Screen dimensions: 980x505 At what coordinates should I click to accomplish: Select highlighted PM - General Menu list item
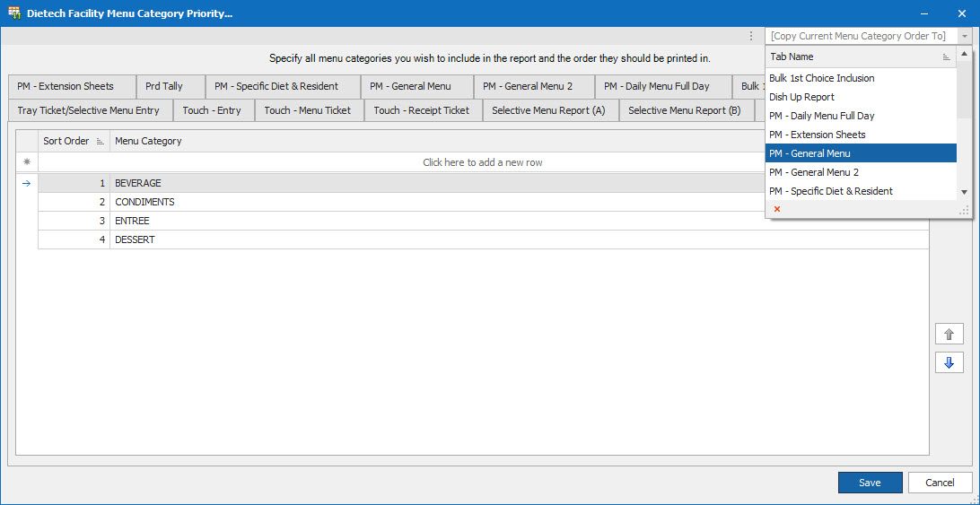tap(861, 153)
